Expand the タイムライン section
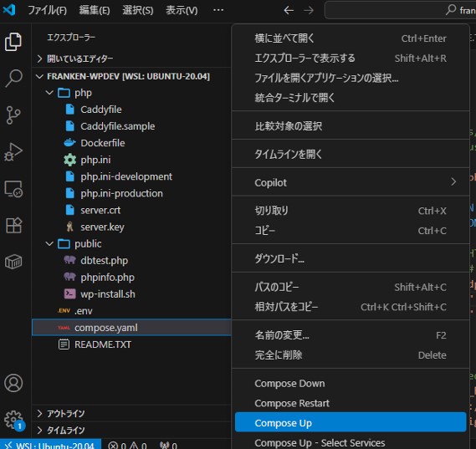476x449 pixels. 39,430
